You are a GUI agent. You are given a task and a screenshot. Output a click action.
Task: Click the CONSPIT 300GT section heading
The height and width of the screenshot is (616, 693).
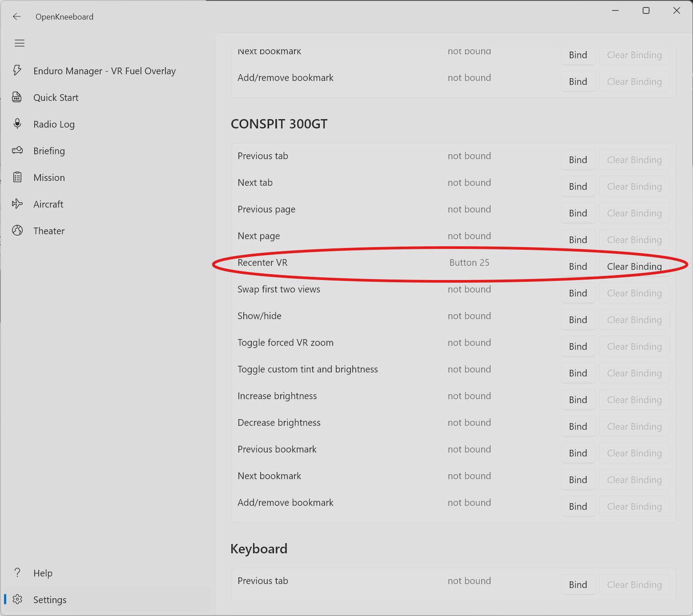pos(279,124)
